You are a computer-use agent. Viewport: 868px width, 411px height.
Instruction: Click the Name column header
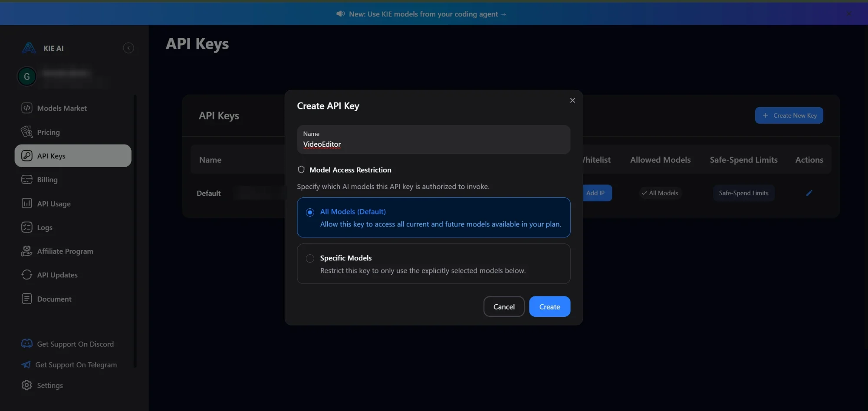point(210,160)
